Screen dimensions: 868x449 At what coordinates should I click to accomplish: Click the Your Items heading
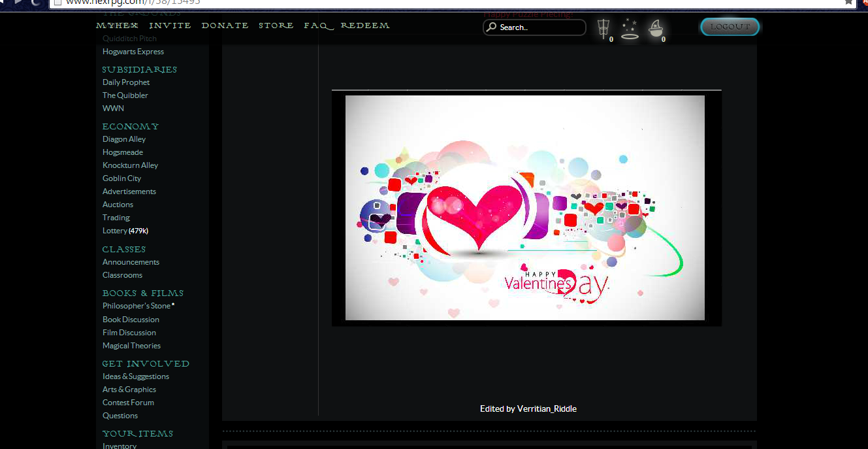coord(138,433)
